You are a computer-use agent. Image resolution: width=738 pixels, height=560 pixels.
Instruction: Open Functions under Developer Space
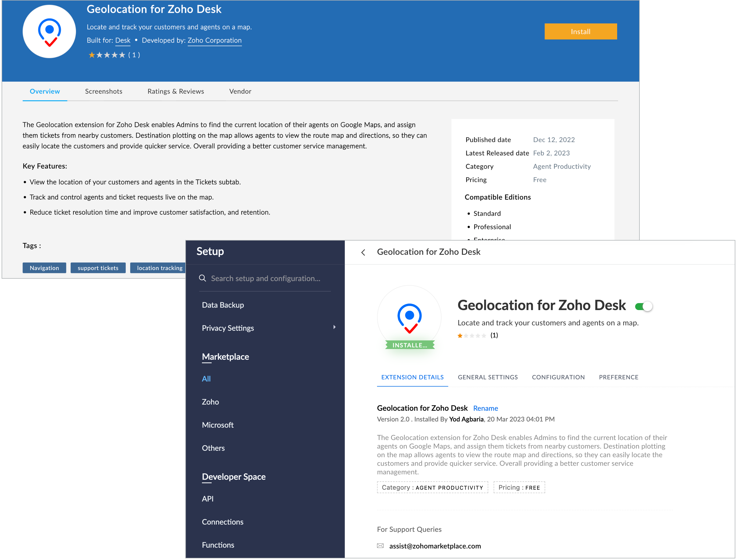(218, 545)
